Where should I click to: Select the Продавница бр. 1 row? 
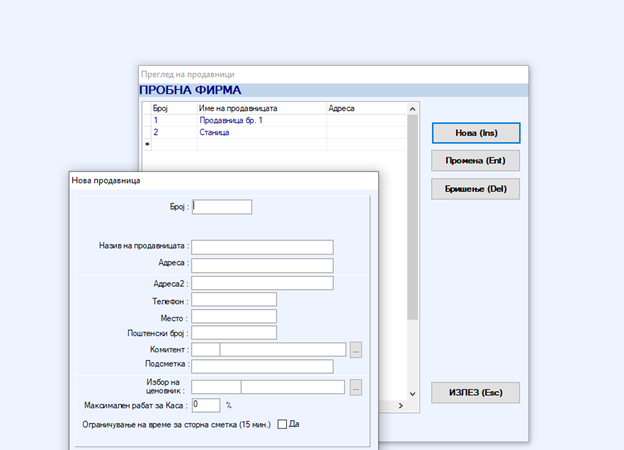tap(232, 120)
